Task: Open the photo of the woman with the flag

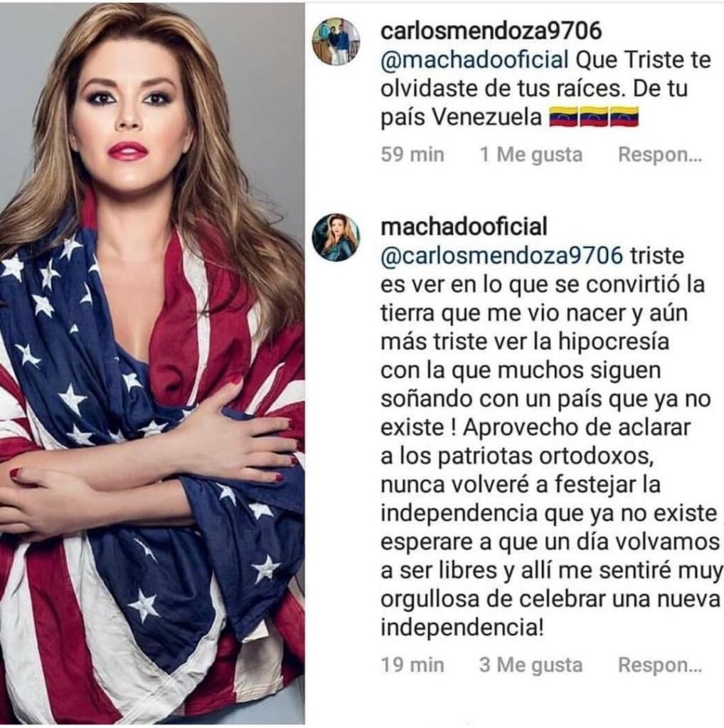Action: [152, 363]
